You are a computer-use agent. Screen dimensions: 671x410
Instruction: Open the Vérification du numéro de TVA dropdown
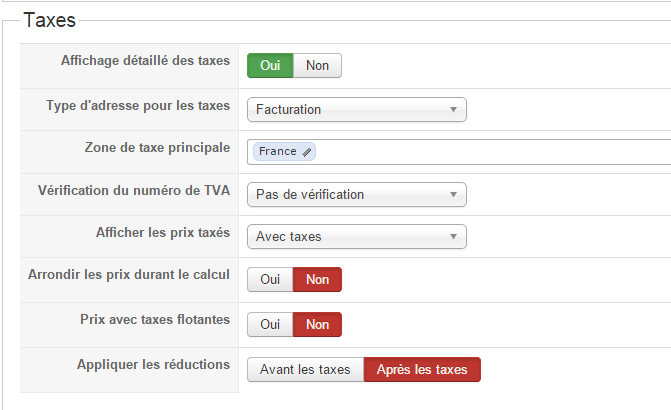pos(356,195)
